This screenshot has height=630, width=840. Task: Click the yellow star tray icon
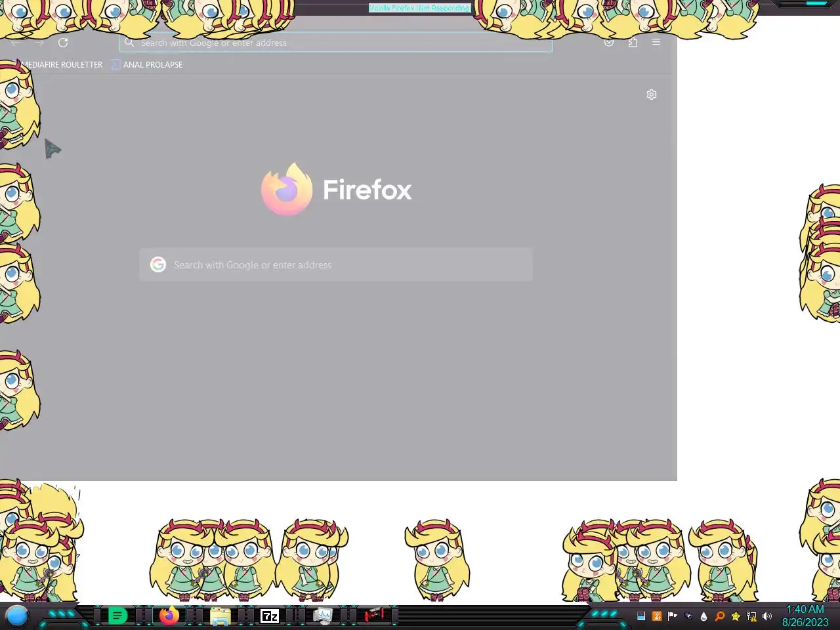736,616
